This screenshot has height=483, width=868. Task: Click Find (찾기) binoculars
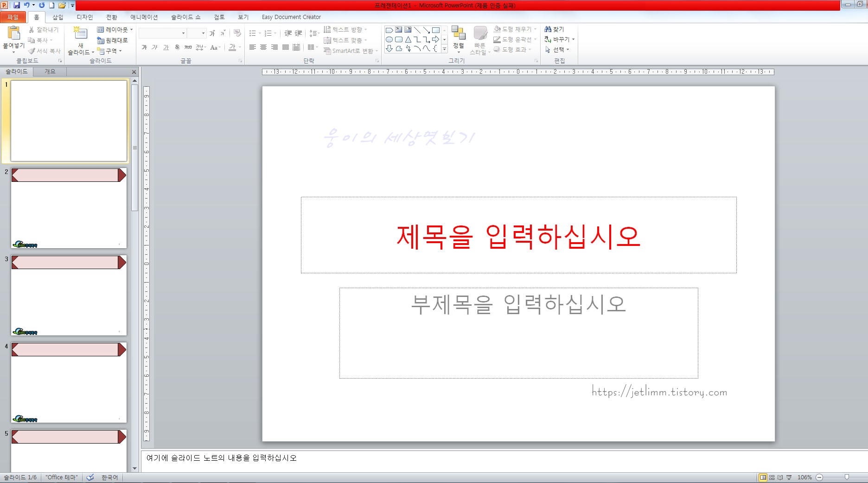pyautogui.click(x=554, y=29)
